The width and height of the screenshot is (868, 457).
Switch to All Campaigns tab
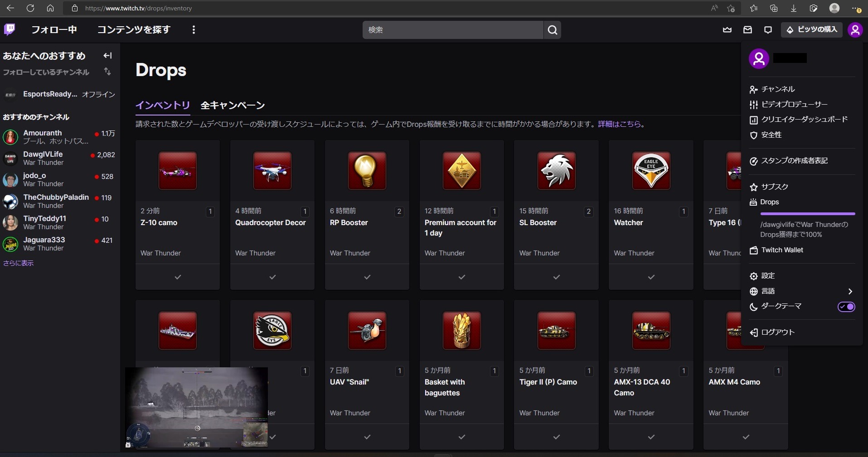[233, 105]
